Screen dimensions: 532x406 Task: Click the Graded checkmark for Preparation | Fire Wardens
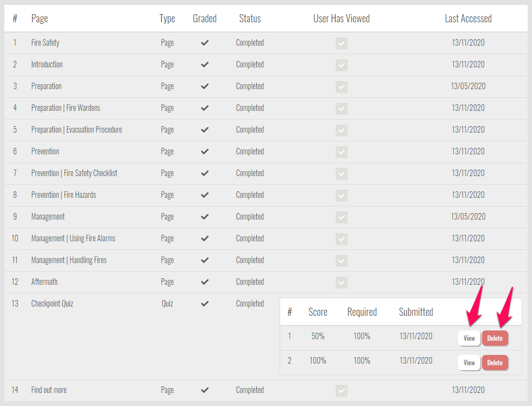coord(205,108)
